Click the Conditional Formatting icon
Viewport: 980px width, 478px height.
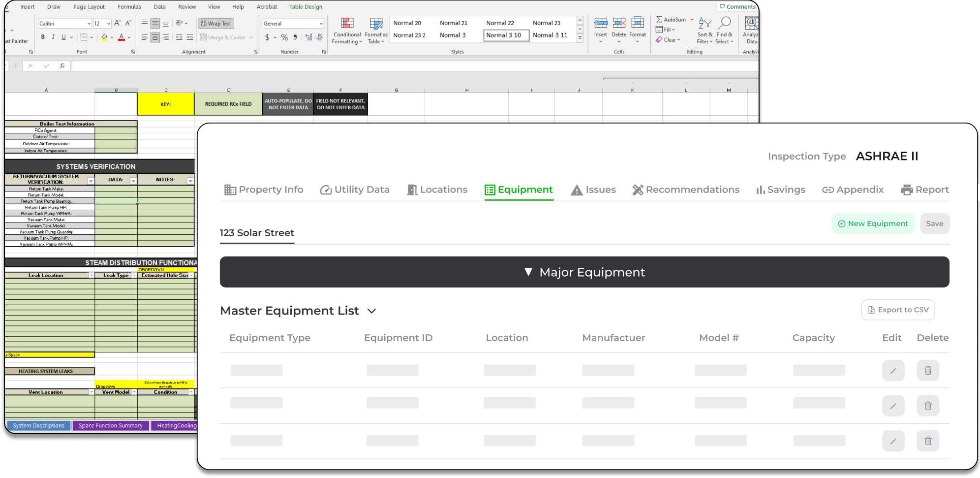click(347, 24)
